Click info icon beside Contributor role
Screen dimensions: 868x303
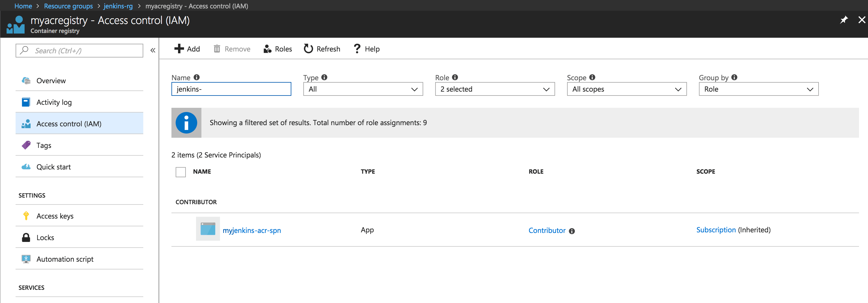coord(572,231)
